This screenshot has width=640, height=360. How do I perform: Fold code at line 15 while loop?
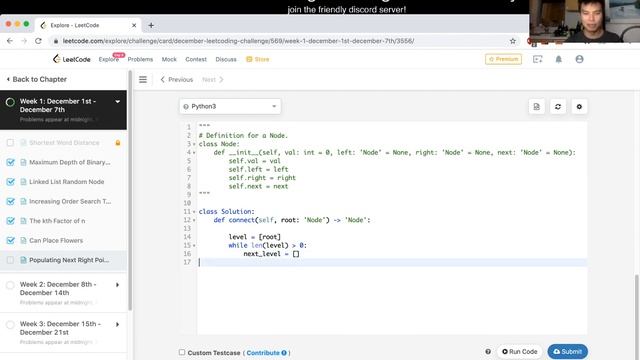[x=194, y=246]
